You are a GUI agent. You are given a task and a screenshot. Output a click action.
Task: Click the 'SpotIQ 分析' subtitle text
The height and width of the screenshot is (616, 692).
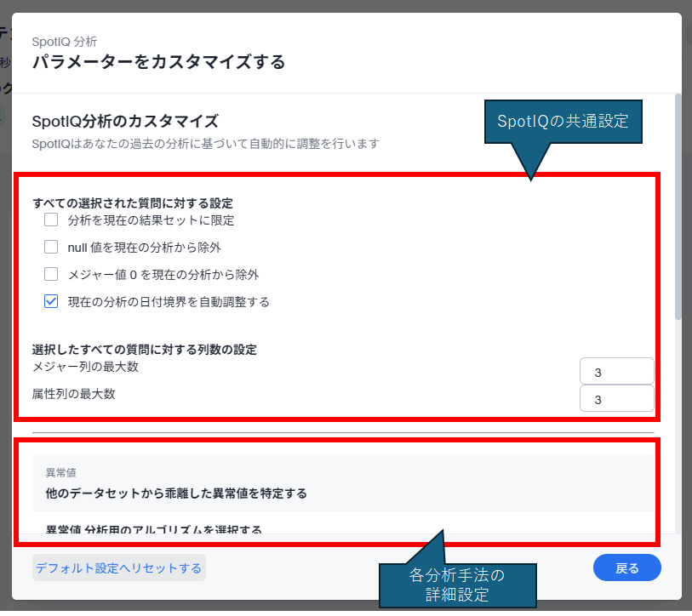64,40
